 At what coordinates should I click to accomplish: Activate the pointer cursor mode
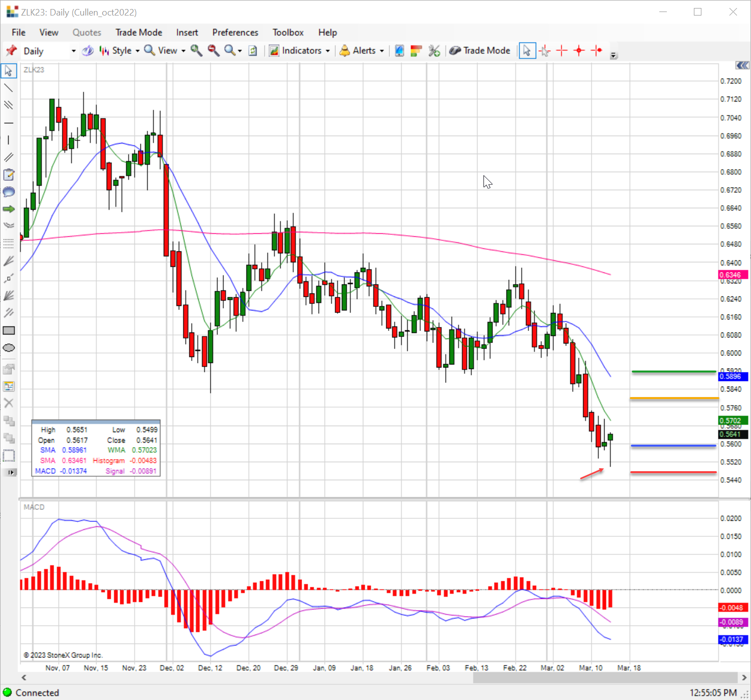point(527,51)
